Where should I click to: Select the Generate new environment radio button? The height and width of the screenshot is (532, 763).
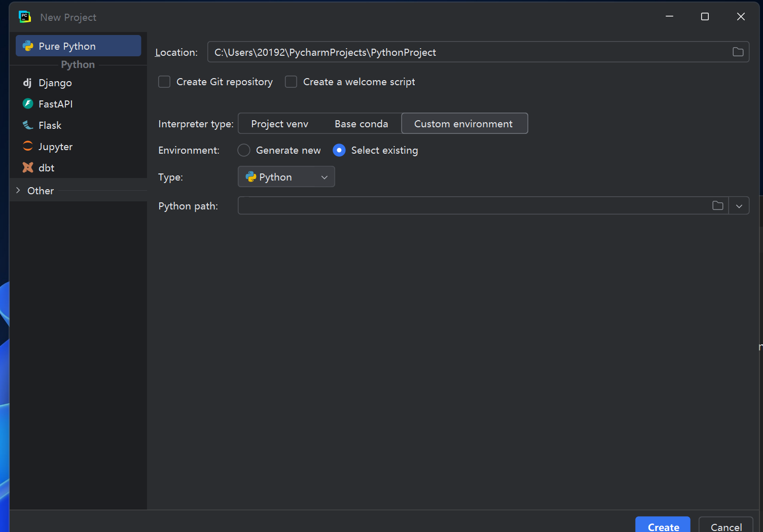[244, 150]
